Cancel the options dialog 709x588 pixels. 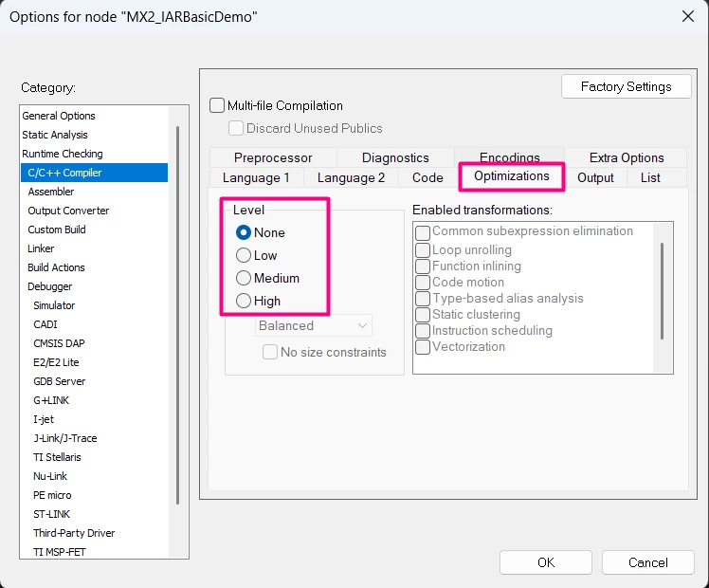[x=648, y=562]
